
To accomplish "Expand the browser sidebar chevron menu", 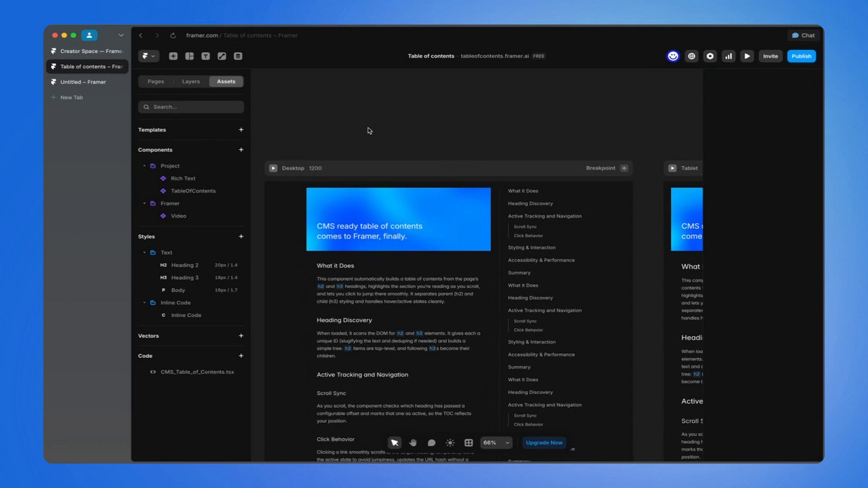I will coord(121,35).
